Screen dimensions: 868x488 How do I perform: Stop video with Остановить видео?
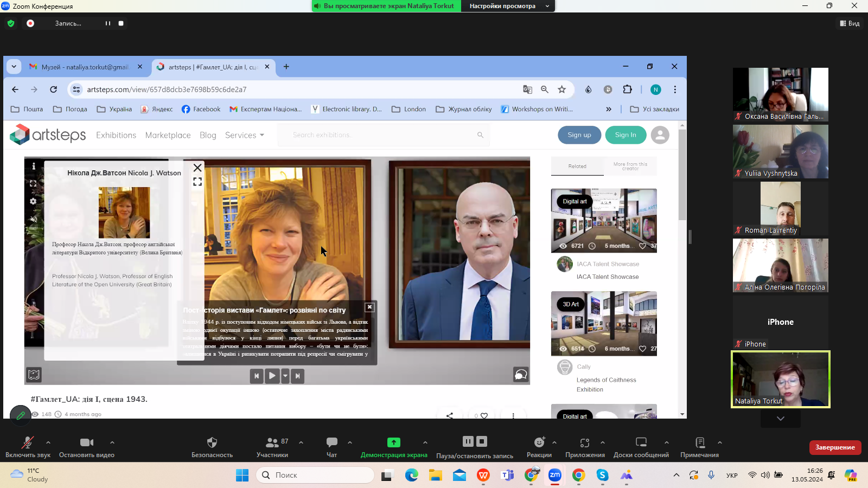pyautogui.click(x=87, y=442)
